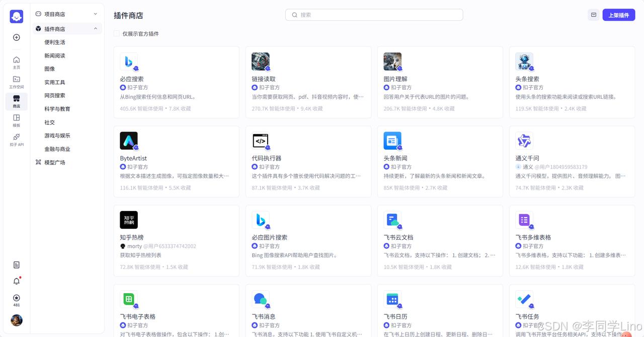Click the 链接读取 plugin icon
Screen dimensions: 644x337
coord(261,62)
